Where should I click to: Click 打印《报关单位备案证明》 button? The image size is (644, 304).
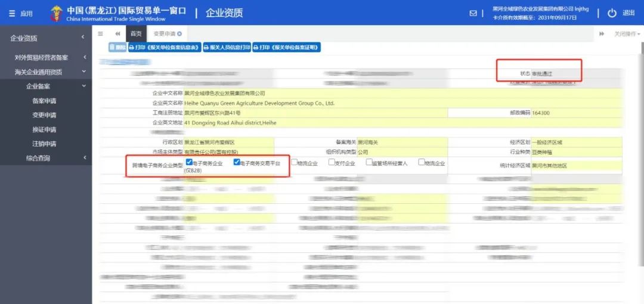click(286, 48)
